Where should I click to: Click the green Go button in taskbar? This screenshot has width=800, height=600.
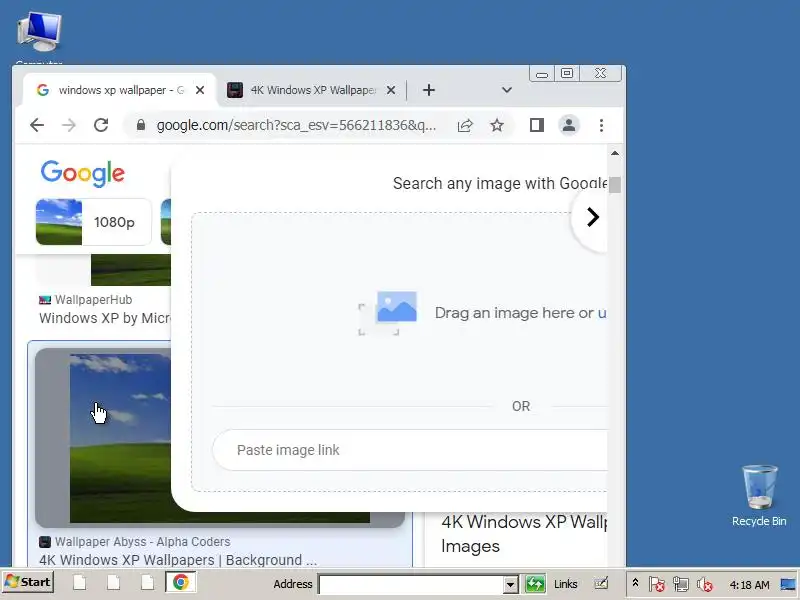535,584
